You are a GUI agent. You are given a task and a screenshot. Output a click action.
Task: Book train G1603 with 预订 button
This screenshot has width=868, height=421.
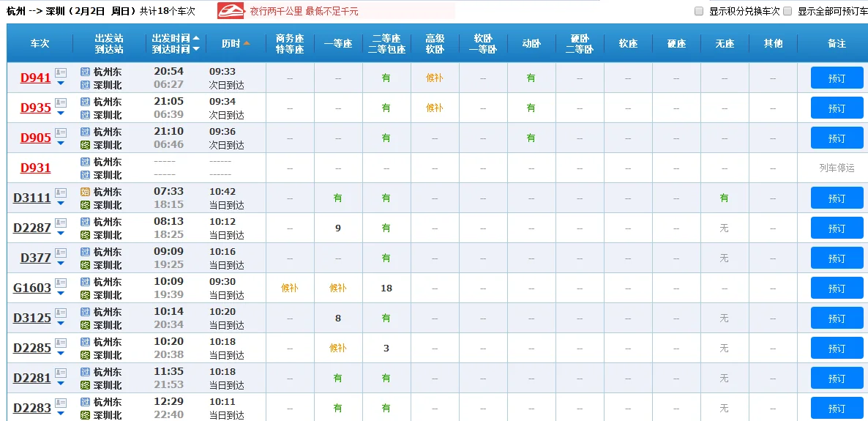[x=837, y=288]
